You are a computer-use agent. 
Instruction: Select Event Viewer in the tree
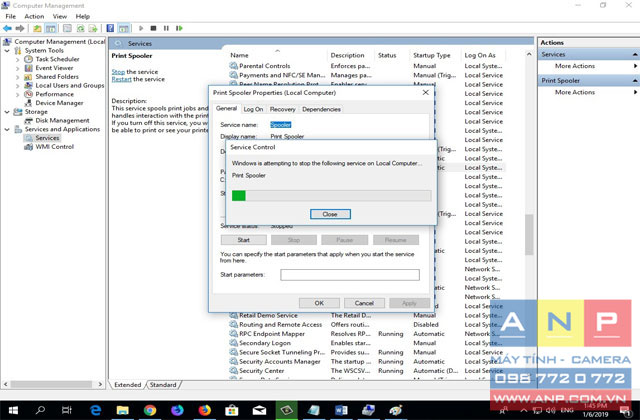click(x=54, y=68)
